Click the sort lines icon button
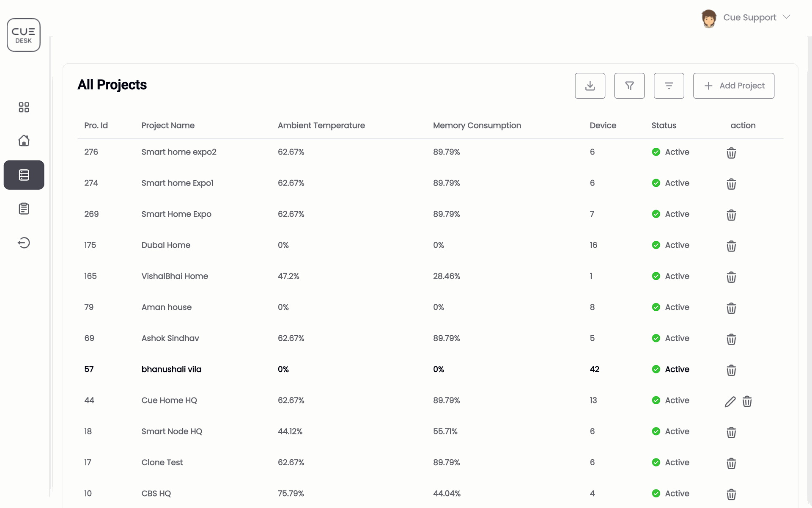 (668, 86)
